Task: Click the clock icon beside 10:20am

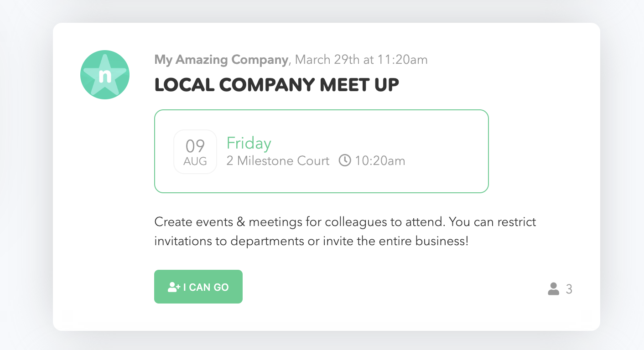Action: click(x=345, y=160)
